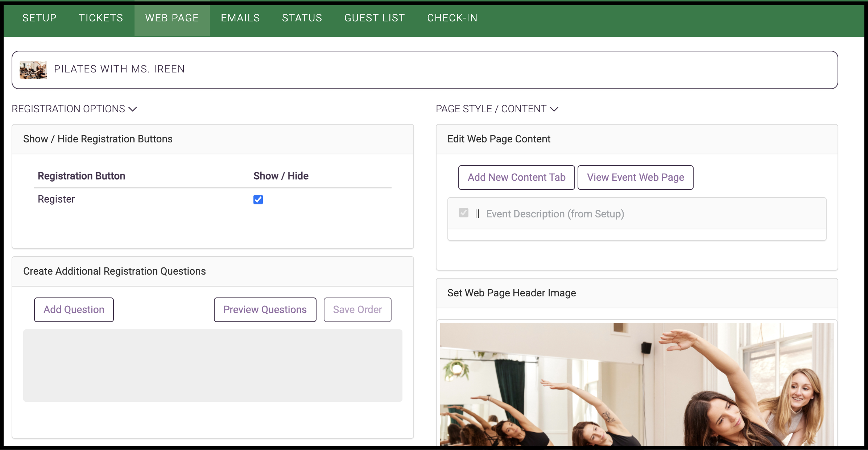Click Create Additional Registration Questions heading

point(115,271)
